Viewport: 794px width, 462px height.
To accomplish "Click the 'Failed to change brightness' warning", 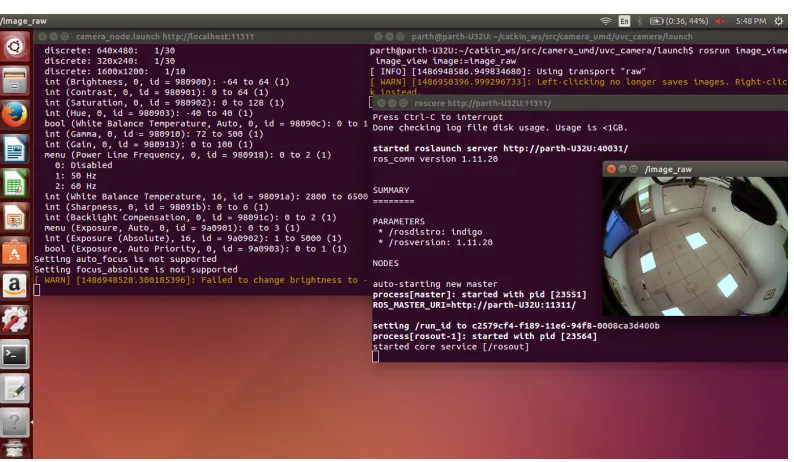I will 201,280.
